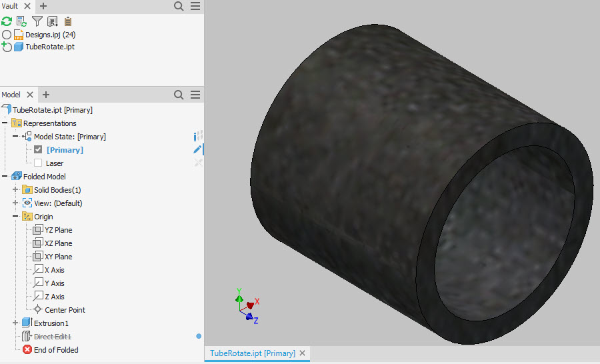Click the Vault save-to-file icon
This screenshot has height=364, width=600.
[53, 21]
